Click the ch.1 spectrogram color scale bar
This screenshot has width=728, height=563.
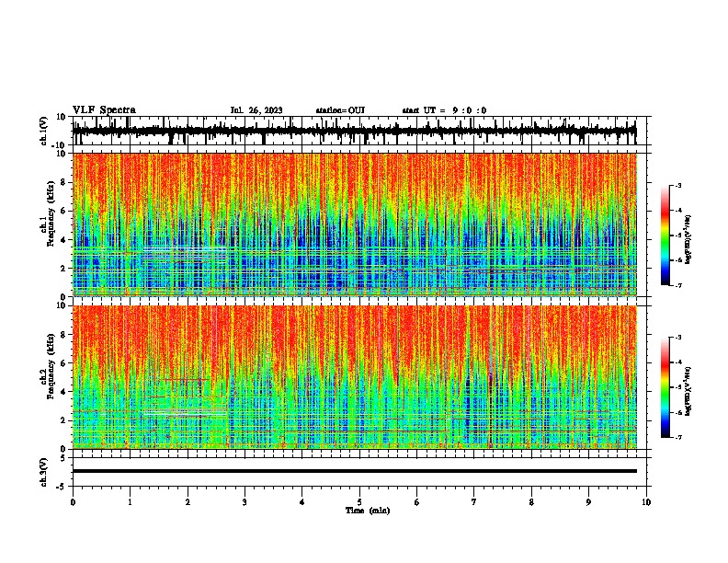point(665,236)
